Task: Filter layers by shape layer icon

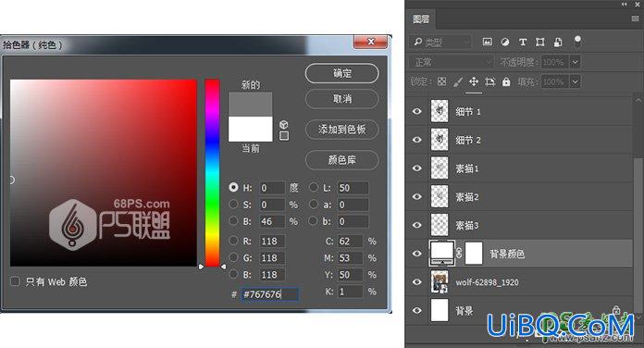Action: 540,42
